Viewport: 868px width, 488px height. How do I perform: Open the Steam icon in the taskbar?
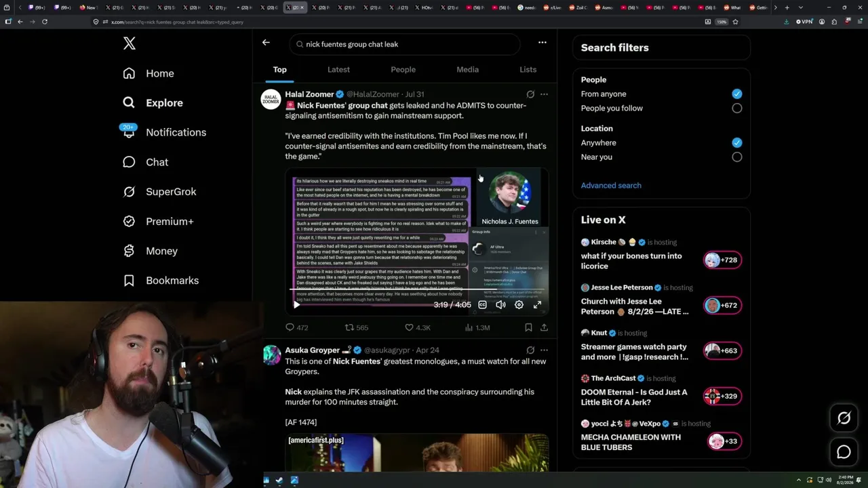pos(279,481)
